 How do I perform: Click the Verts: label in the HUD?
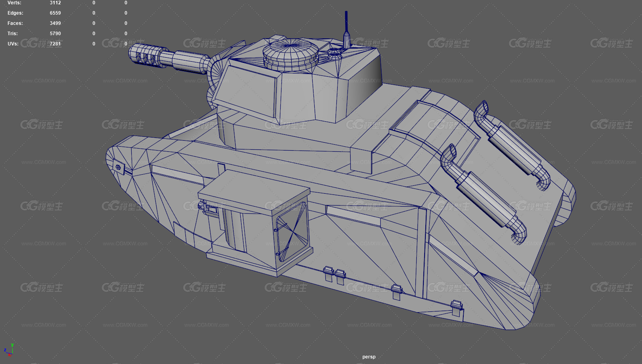(x=15, y=3)
